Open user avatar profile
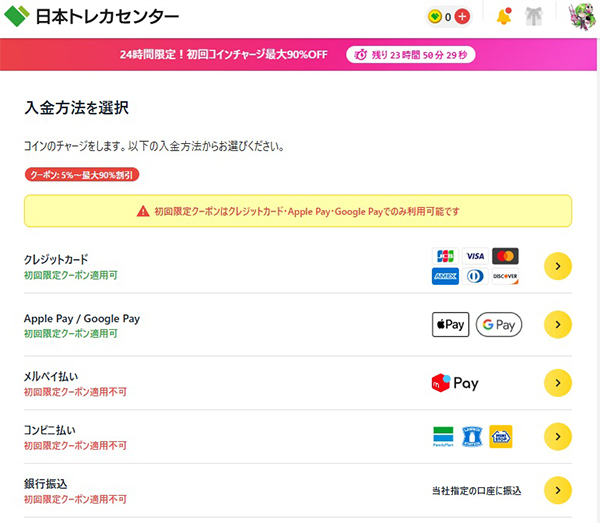 (582, 16)
